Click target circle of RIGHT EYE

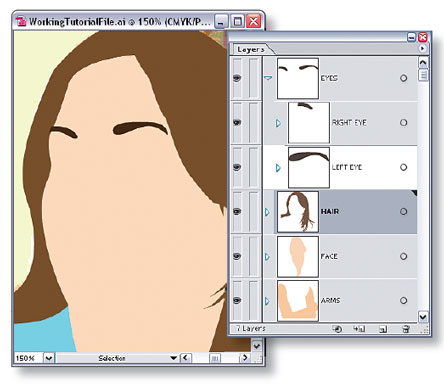tap(403, 122)
